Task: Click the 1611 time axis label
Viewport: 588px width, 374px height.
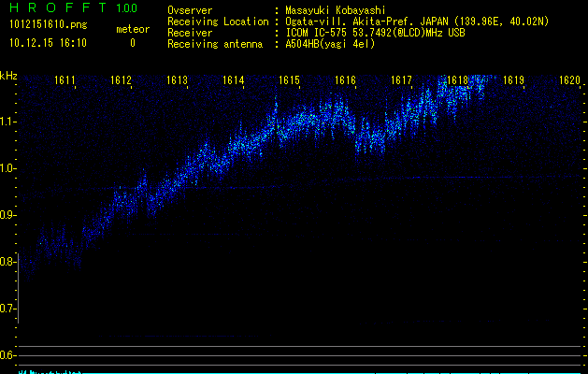Action: pyautogui.click(x=65, y=80)
